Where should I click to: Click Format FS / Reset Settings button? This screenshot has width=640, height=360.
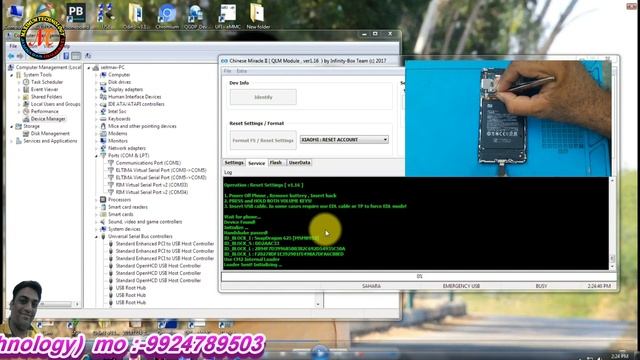pyautogui.click(x=263, y=140)
